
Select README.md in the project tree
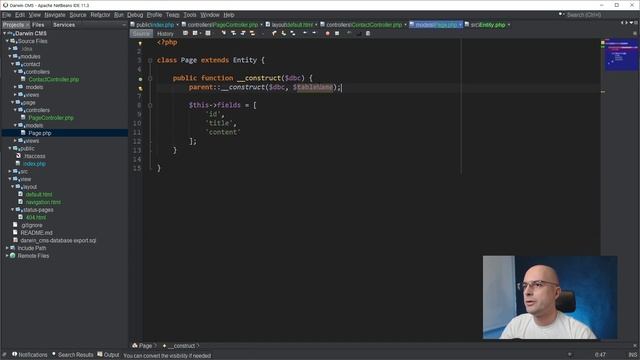pos(36,233)
